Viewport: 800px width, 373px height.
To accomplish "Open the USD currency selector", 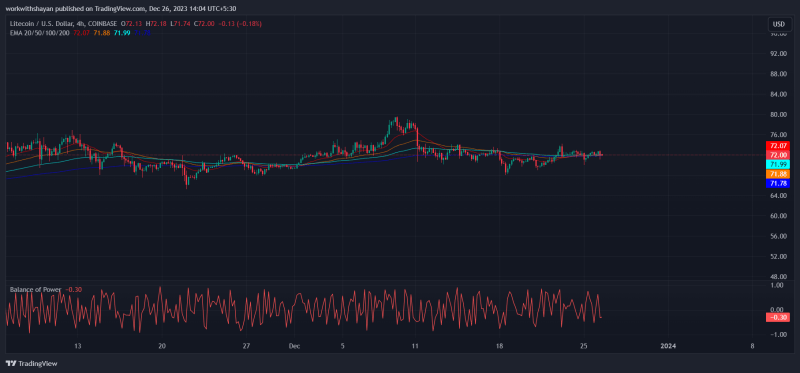I will pos(779,24).
